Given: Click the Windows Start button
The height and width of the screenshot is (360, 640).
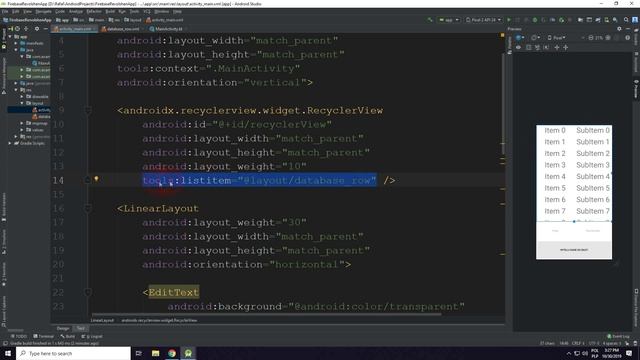Looking at the screenshot, I should 8,353.
